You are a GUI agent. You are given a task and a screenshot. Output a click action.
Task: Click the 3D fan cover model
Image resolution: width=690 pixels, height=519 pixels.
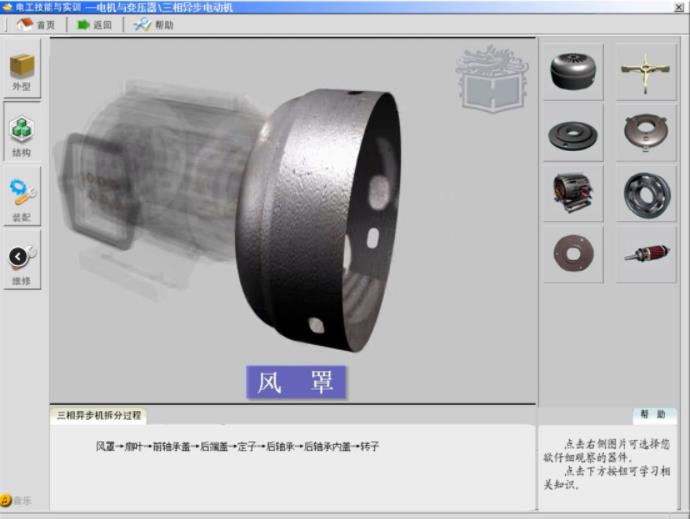pos(318,220)
